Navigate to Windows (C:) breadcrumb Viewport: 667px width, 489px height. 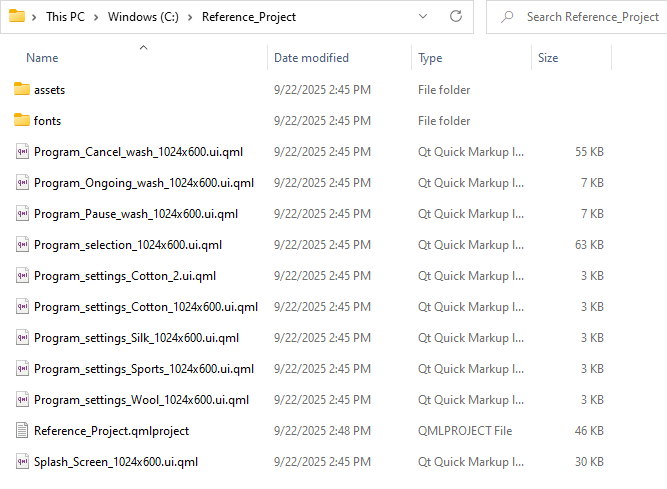(x=143, y=17)
